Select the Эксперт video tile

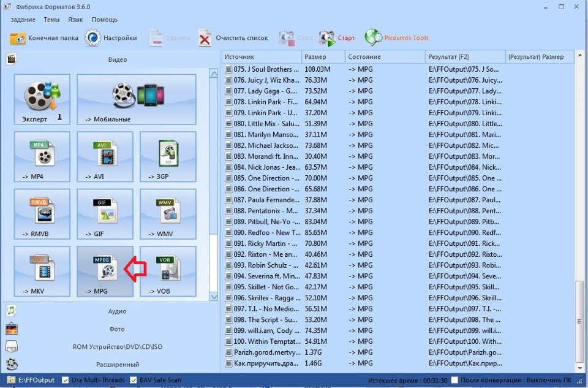pyautogui.click(x=42, y=99)
